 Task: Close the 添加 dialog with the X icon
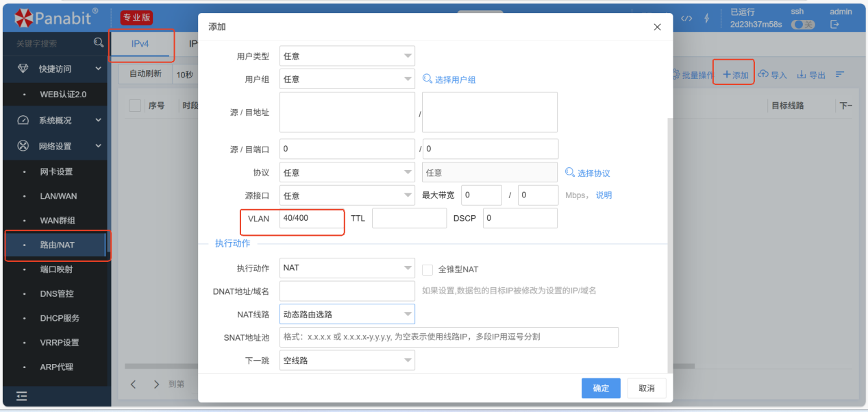(x=657, y=27)
